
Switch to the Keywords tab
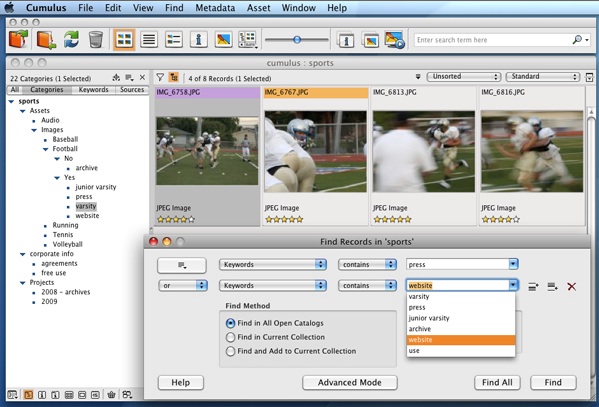94,89
